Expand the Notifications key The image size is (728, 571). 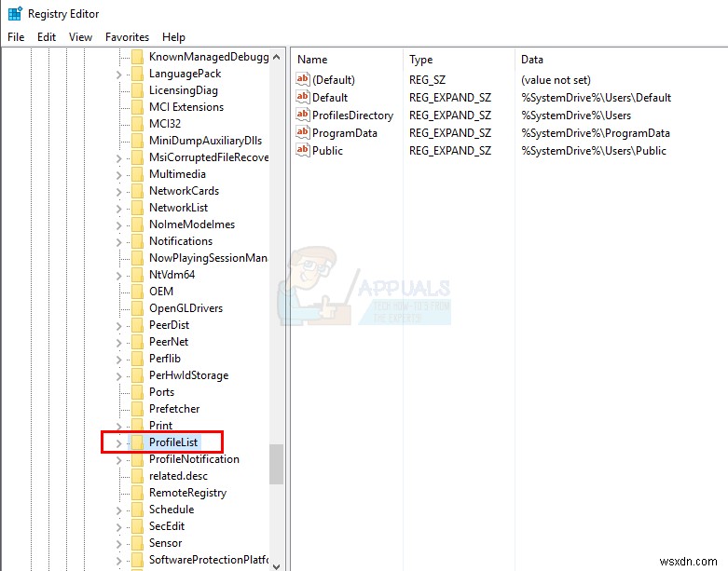(119, 242)
